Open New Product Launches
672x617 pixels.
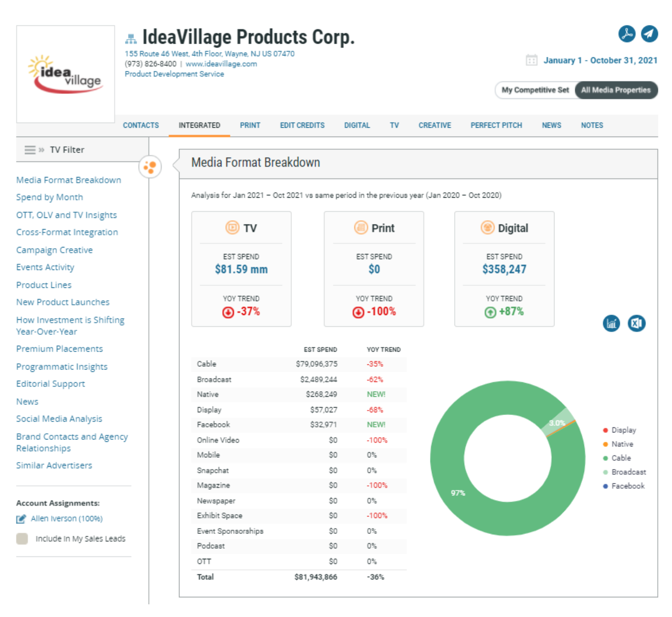click(63, 302)
